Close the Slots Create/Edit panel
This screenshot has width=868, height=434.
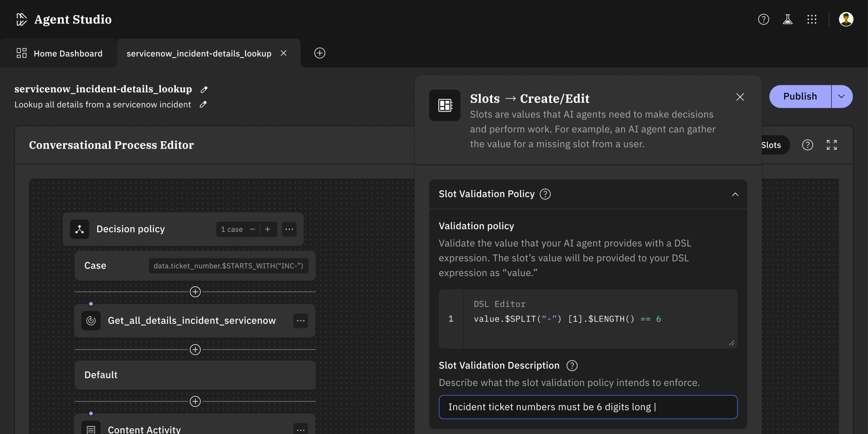click(740, 97)
